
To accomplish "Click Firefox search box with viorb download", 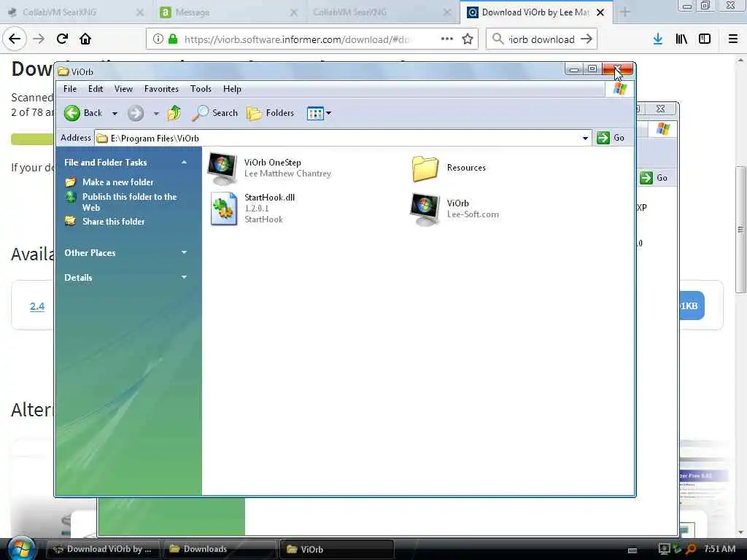I will click(541, 39).
